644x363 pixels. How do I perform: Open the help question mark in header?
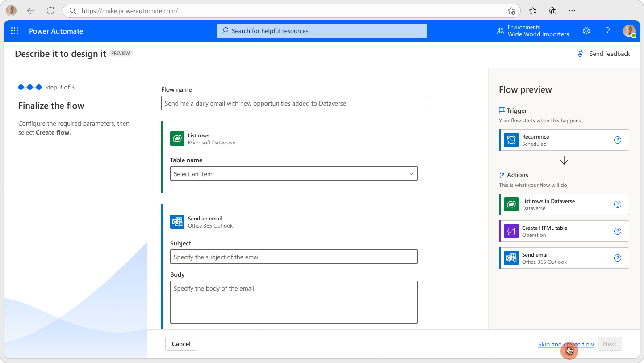click(607, 31)
